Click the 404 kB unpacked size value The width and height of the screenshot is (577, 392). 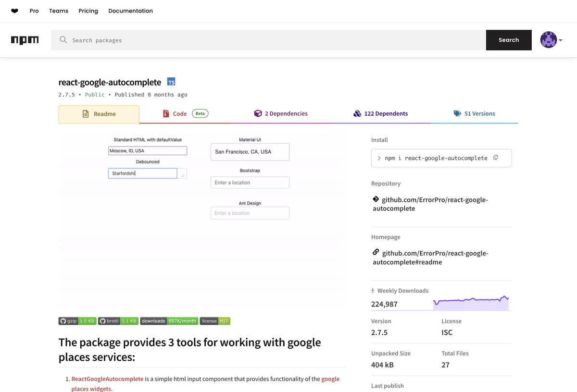pos(382,365)
